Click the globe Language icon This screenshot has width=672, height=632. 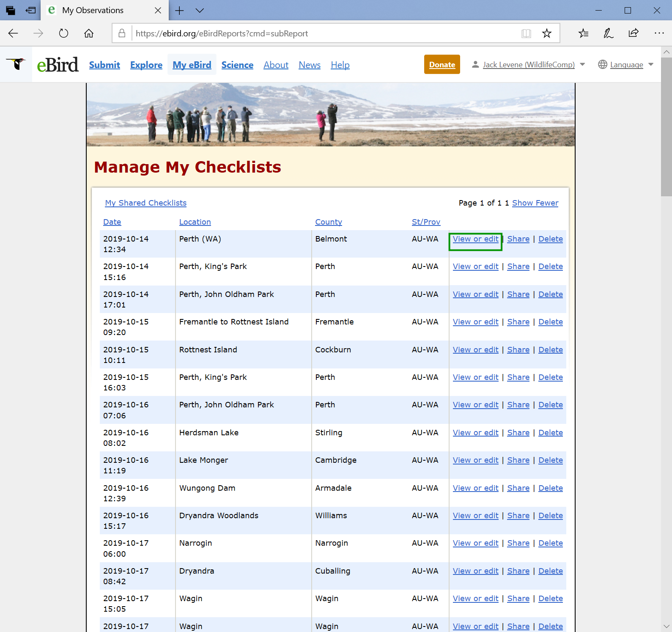click(603, 64)
